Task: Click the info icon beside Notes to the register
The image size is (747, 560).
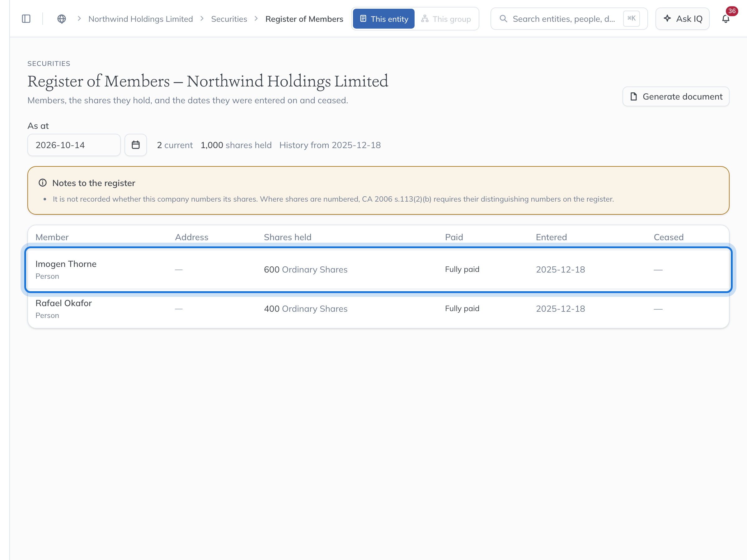Action: [x=43, y=183]
